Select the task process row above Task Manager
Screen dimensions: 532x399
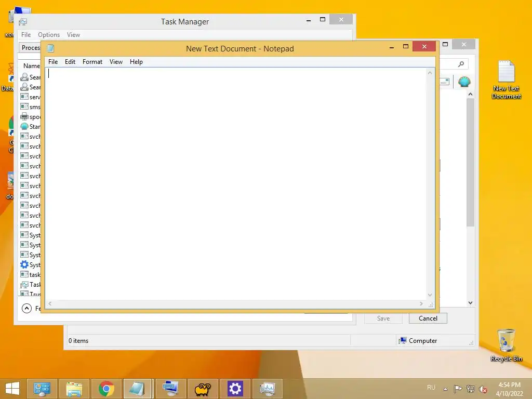pyautogui.click(x=30, y=274)
